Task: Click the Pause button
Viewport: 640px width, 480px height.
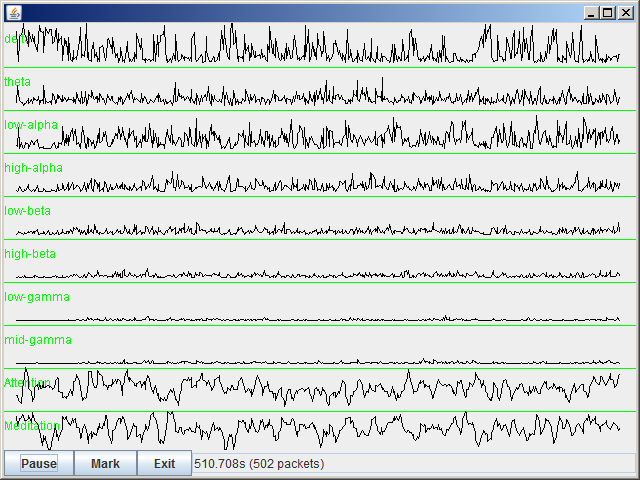Action: click(x=39, y=463)
